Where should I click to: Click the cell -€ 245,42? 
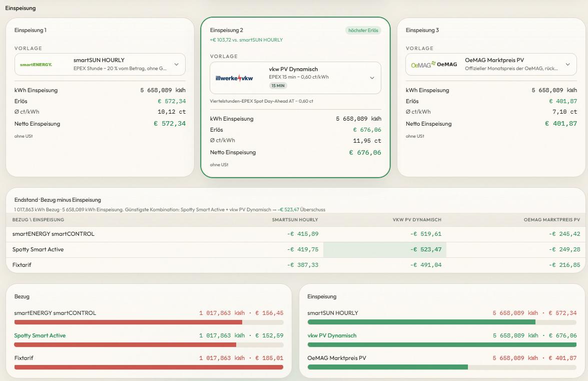(564, 234)
